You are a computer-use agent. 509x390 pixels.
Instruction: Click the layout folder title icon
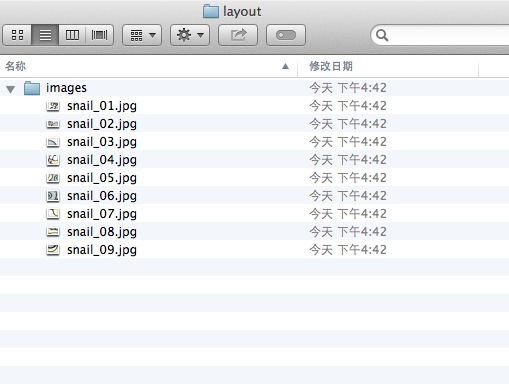(x=211, y=11)
